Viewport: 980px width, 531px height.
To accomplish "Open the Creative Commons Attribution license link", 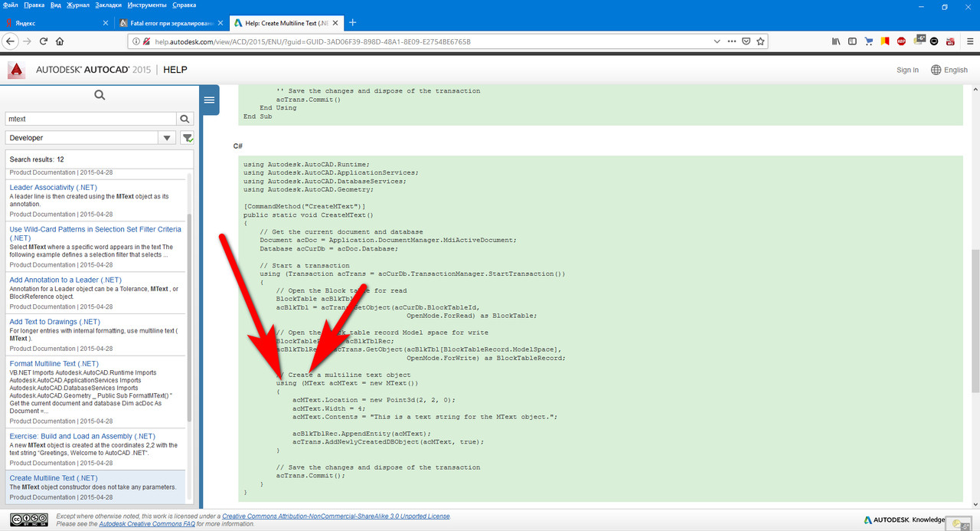I will coord(336,516).
